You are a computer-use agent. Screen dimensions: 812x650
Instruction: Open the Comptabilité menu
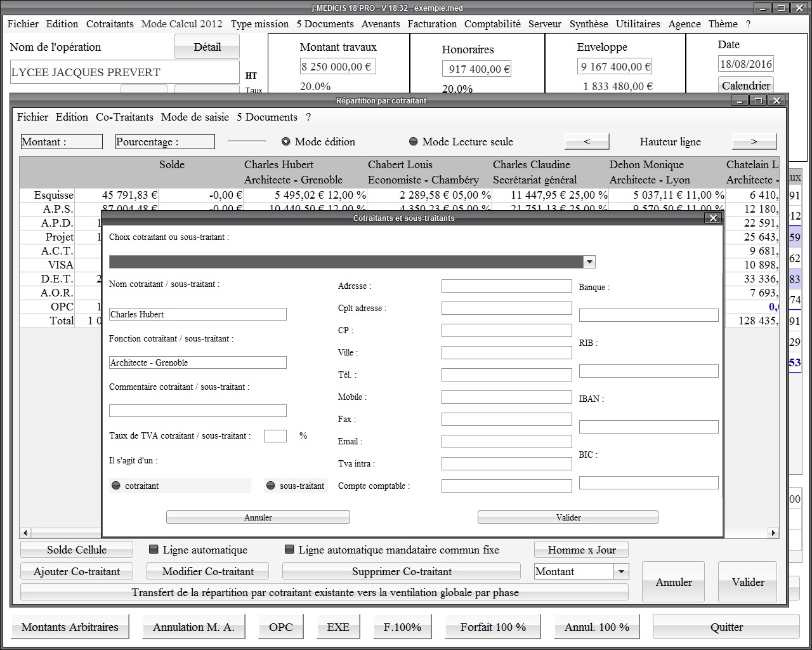(x=492, y=23)
